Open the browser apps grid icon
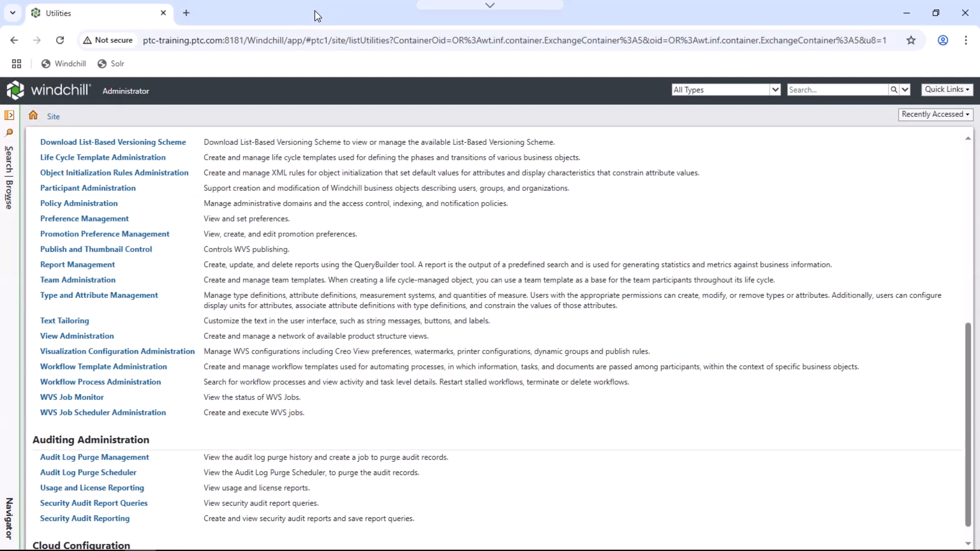The height and width of the screenshot is (551, 980). tap(16, 64)
